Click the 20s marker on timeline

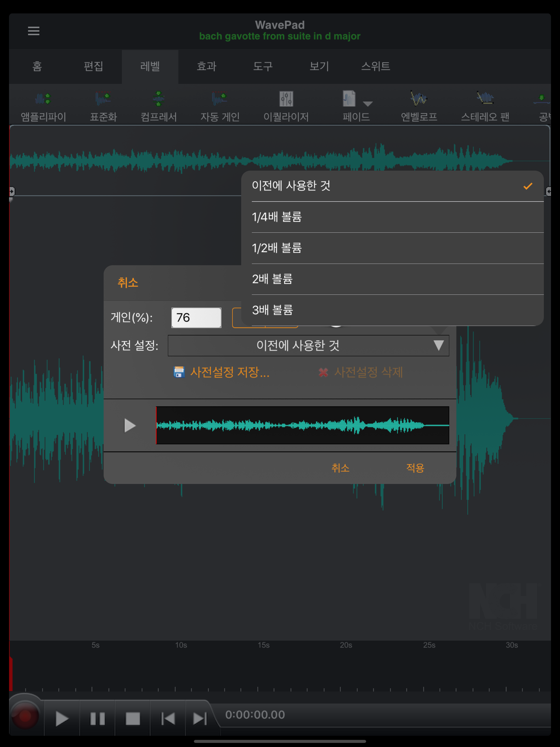346,645
